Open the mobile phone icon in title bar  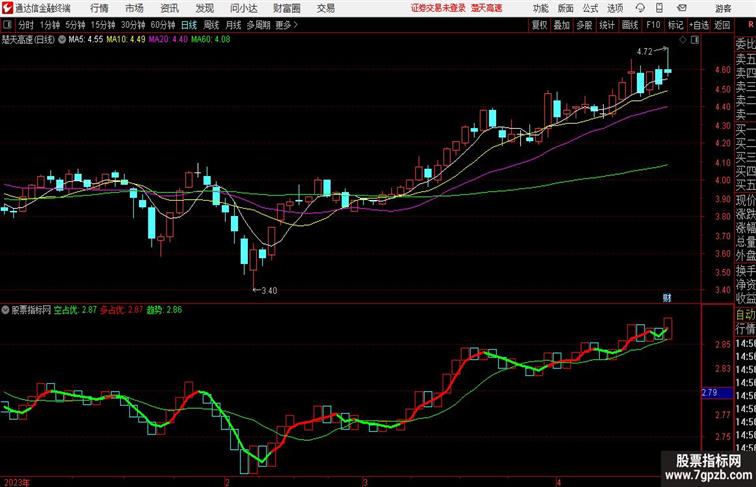[660, 8]
